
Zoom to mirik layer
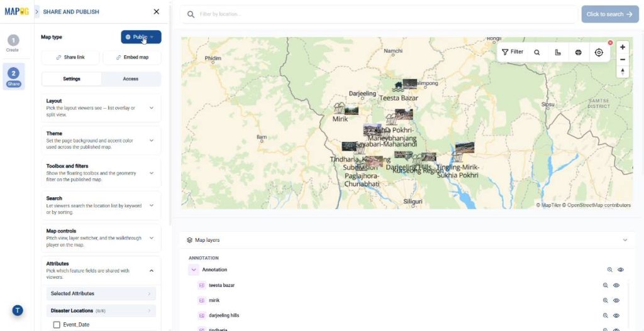pos(605,301)
